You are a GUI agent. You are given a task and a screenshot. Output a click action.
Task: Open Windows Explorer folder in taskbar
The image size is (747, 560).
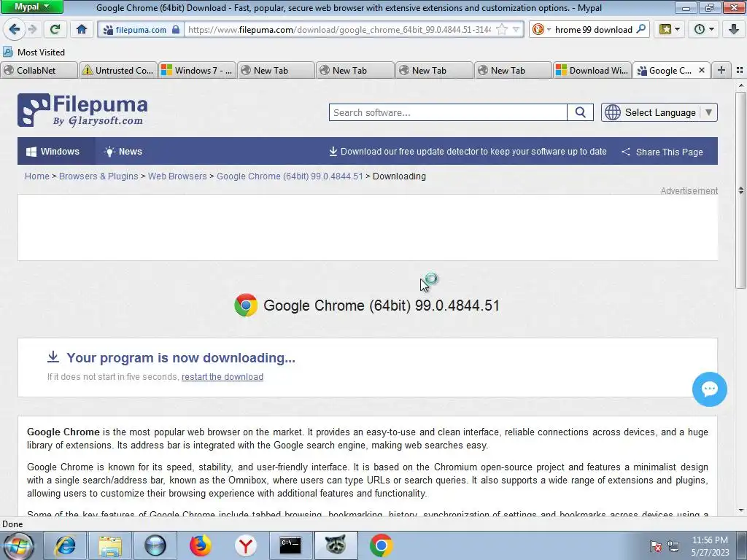(110, 545)
